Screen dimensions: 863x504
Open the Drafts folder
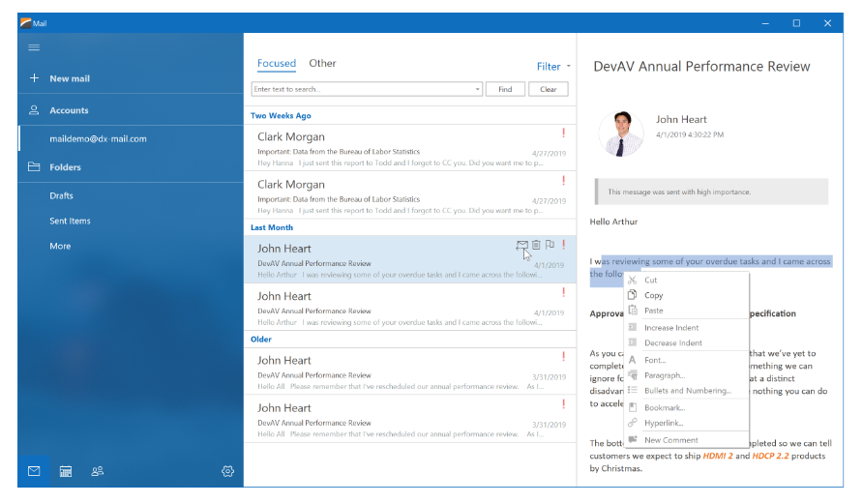pyautogui.click(x=61, y=195)
